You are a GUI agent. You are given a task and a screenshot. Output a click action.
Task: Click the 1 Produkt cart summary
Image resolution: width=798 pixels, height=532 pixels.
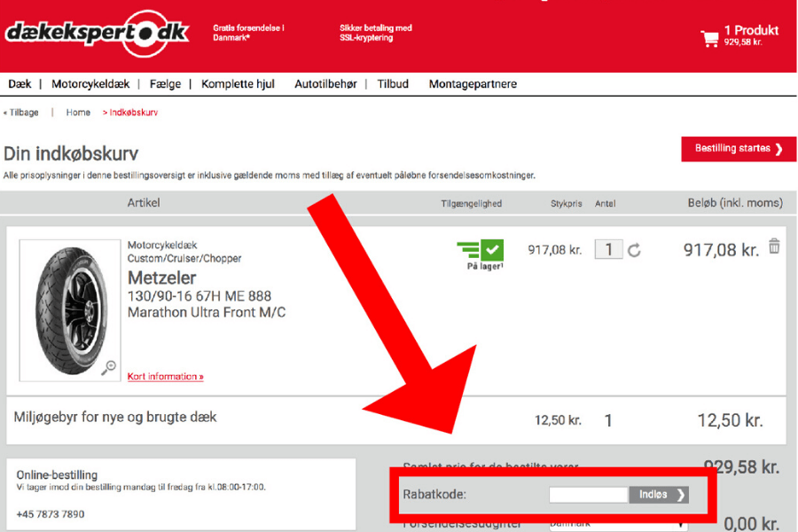[751, 35]
